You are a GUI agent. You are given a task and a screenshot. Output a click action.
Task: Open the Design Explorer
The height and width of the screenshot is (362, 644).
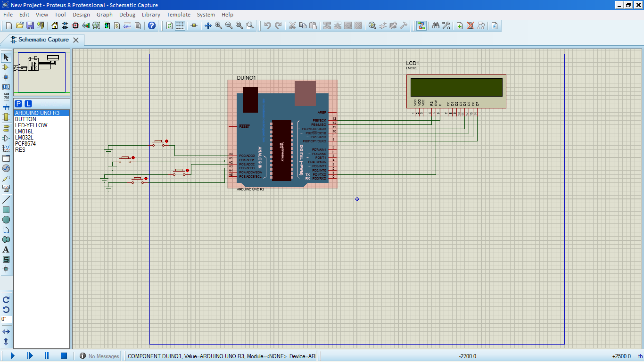click(107, 25)
